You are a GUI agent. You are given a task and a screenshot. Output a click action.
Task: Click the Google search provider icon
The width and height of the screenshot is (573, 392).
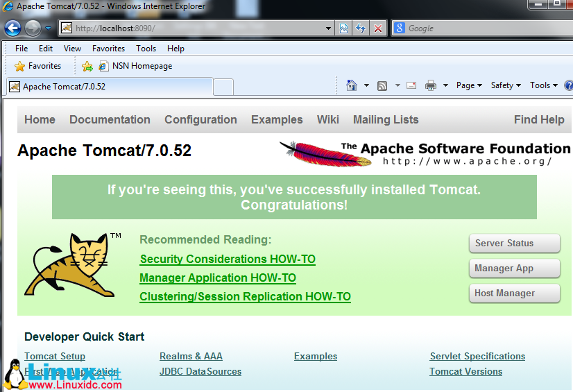coord(400,28)
